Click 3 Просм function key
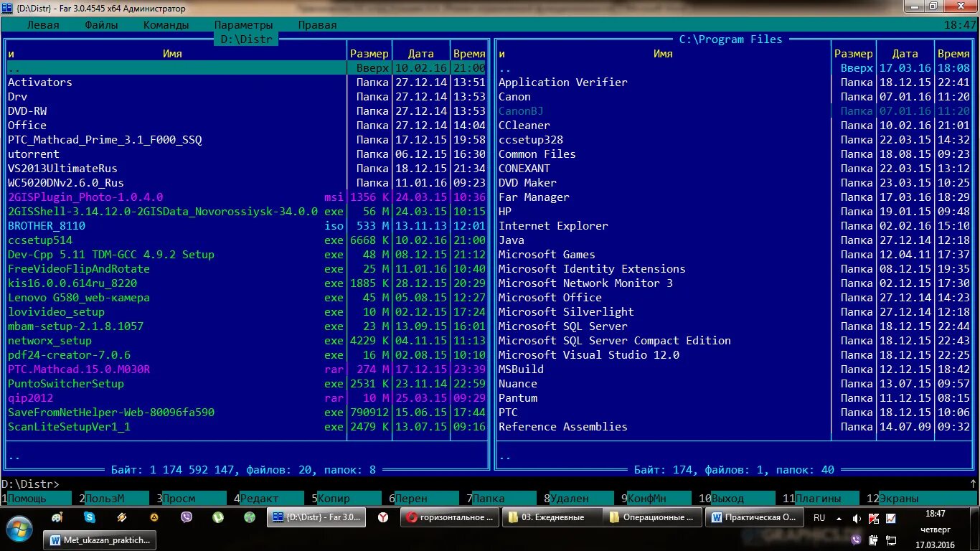 tap(191, 499)
